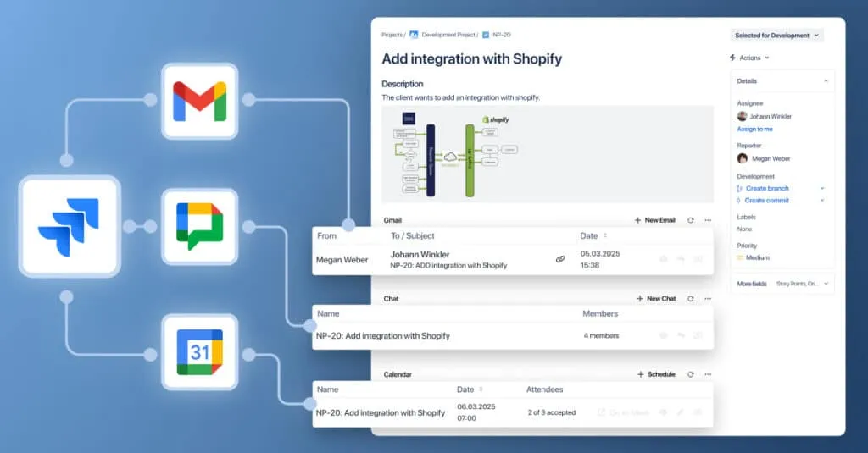Click the Description heading

point(403,84)
